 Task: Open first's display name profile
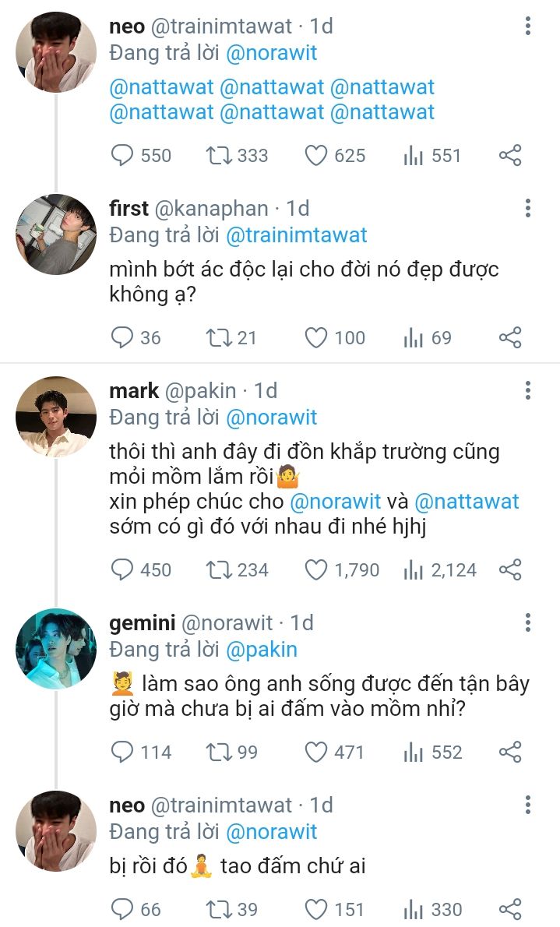[129, 209]
